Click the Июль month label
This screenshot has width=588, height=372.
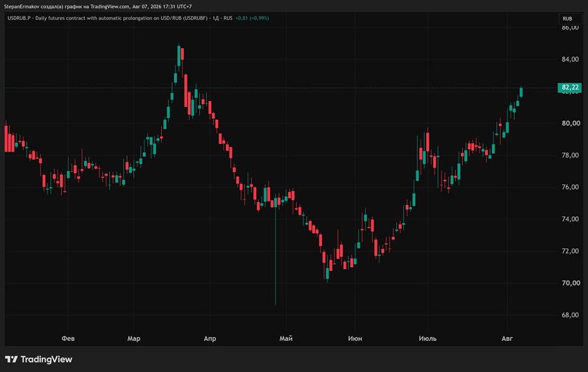click(x=427, y=339)
